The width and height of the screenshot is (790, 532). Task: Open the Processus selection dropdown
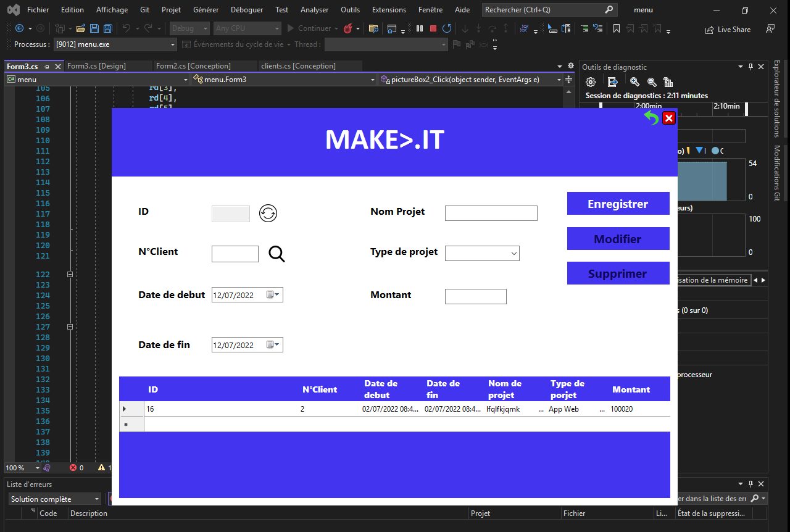172,44
